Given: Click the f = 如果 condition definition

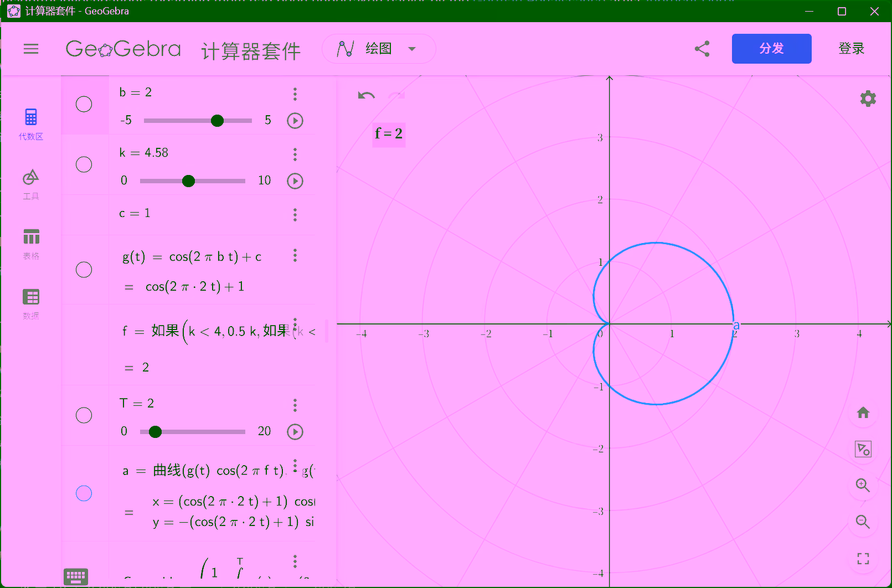Looking at the screenshot, I should coord(219,332).
